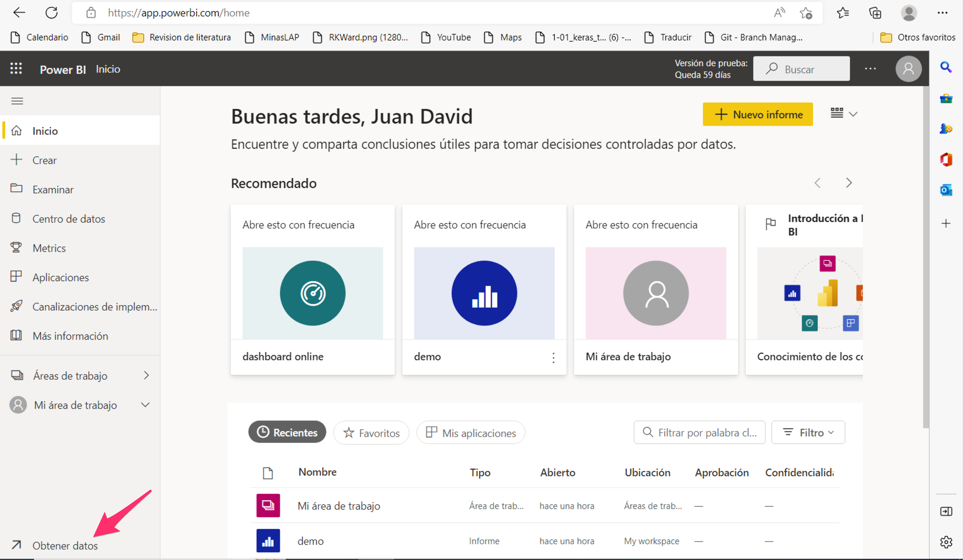Open Canalizaciones de implementación
963x560 pixels.
(x=80, y=306)
